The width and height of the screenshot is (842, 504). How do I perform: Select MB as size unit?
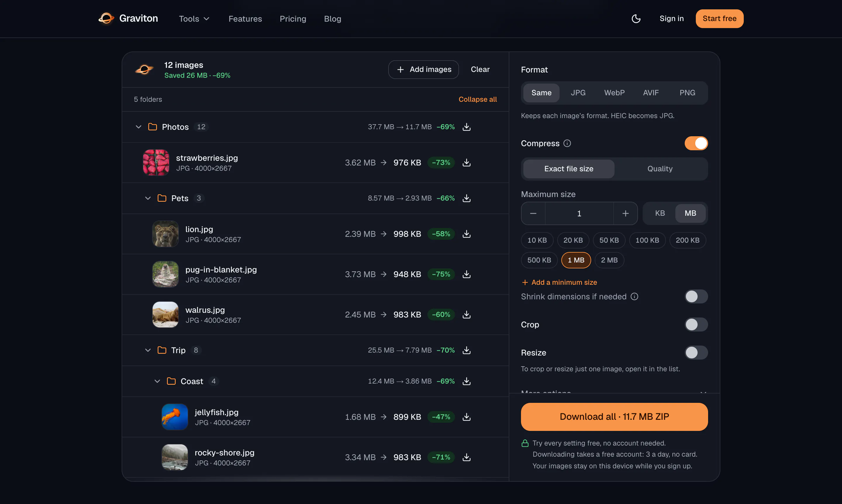click(690, 213)
